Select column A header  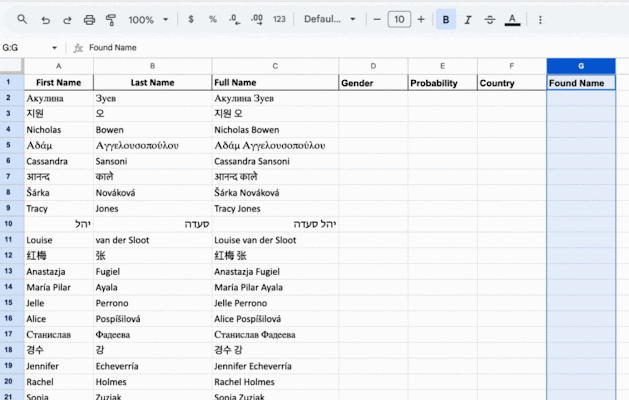59,66
